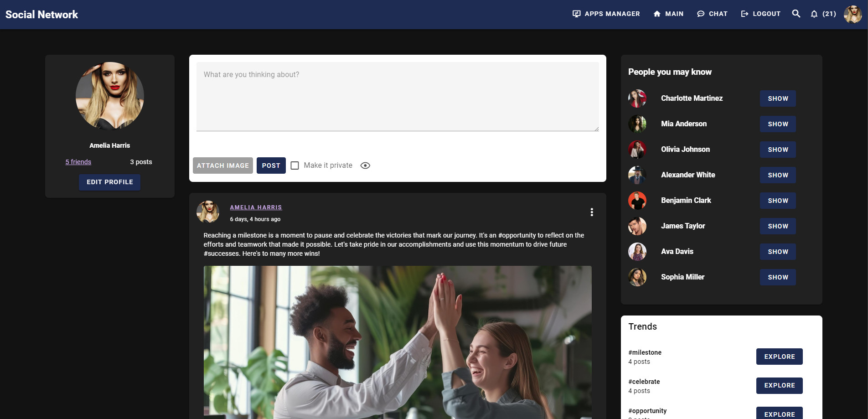Open the search magnifier icon
The width and height of the screenshot is (868, 419).
pos(796,14)
